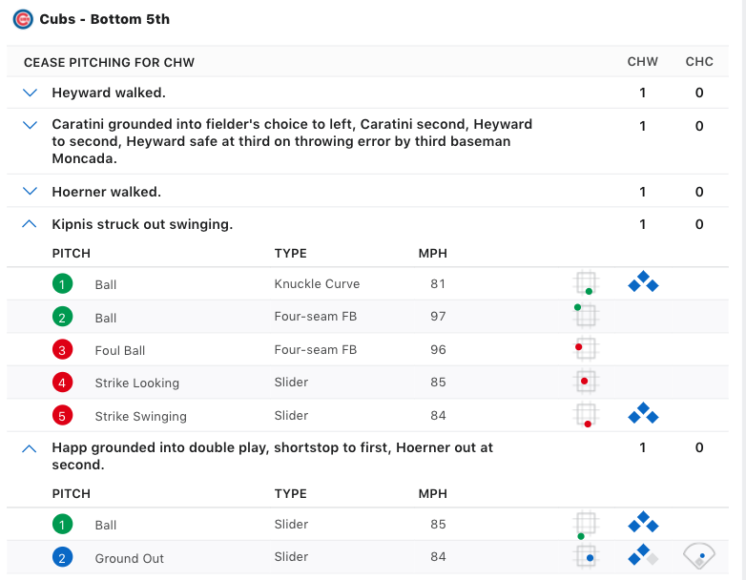Image resolution: width=746 pixels, height=580 pixels.
Task: Click the Cubs - Bottom 5th header
Action: point(104,19)
